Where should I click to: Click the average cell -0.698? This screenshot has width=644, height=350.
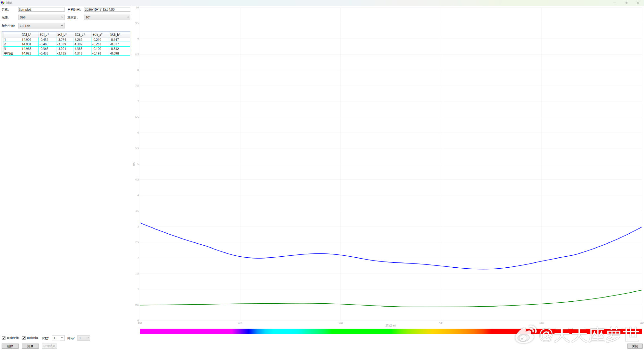(119, 53)
